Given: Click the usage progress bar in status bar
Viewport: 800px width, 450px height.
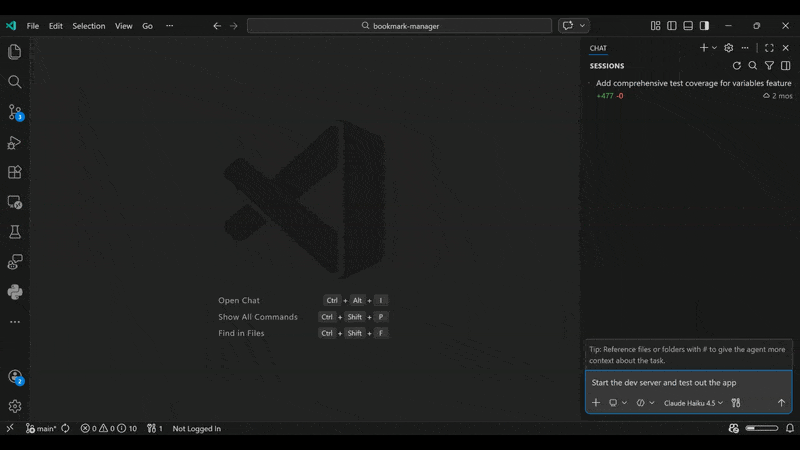Looking at the screenshot, I should click(x=762, y=428).
